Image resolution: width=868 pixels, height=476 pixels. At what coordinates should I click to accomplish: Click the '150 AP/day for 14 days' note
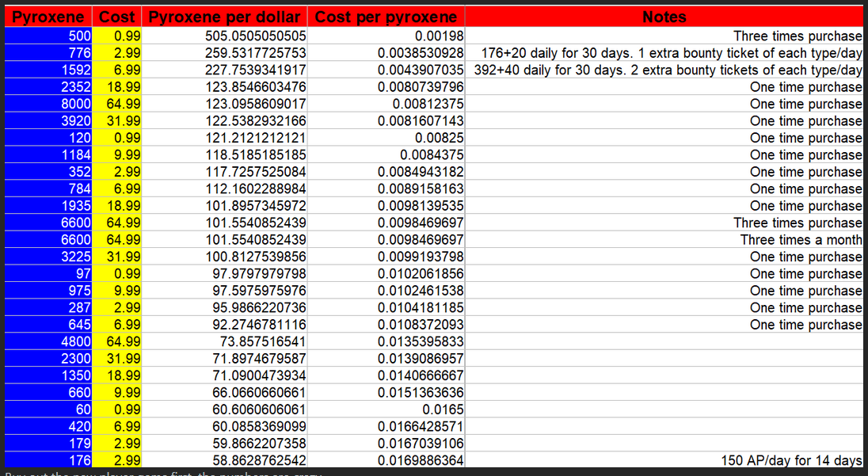tap(664, 460)
